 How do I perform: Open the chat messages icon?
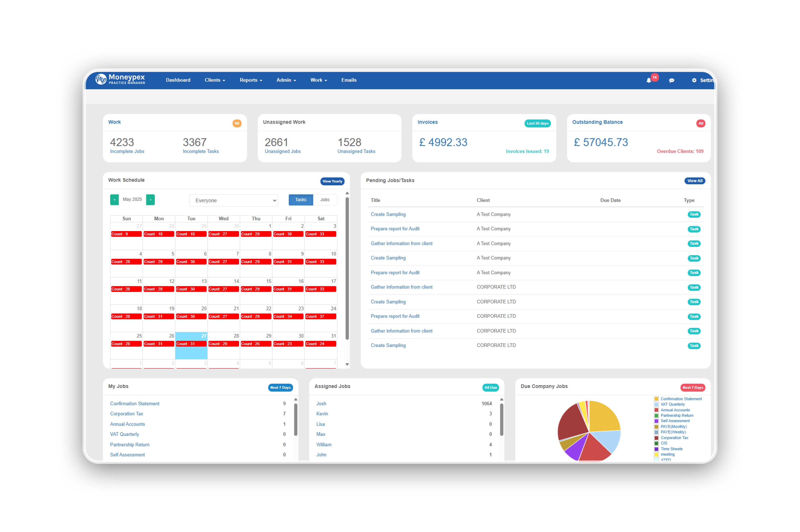(672, 80)
